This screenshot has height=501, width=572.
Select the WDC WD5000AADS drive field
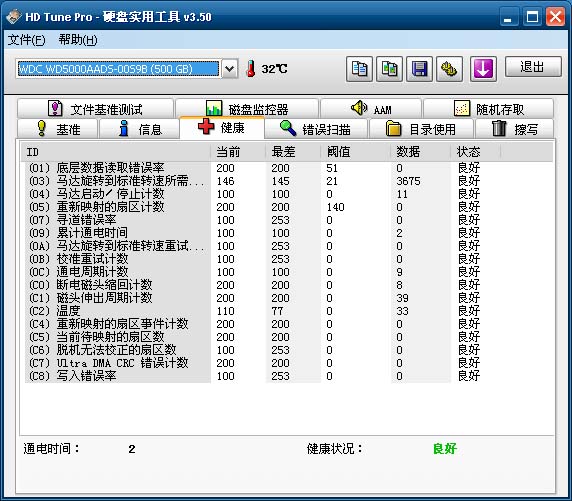(118, 69)
